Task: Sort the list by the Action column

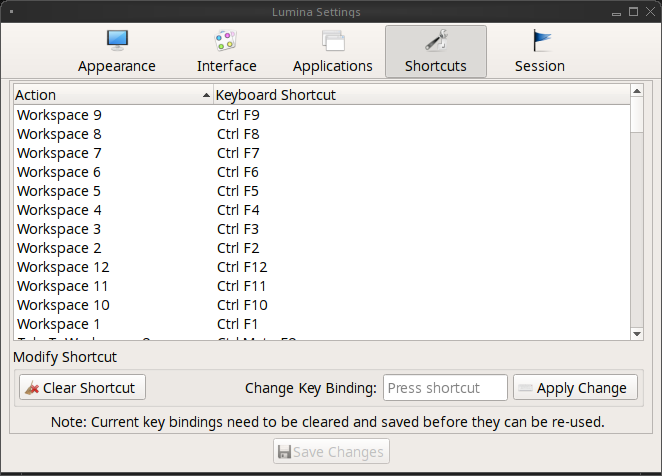Action: [x=113, y=95]
